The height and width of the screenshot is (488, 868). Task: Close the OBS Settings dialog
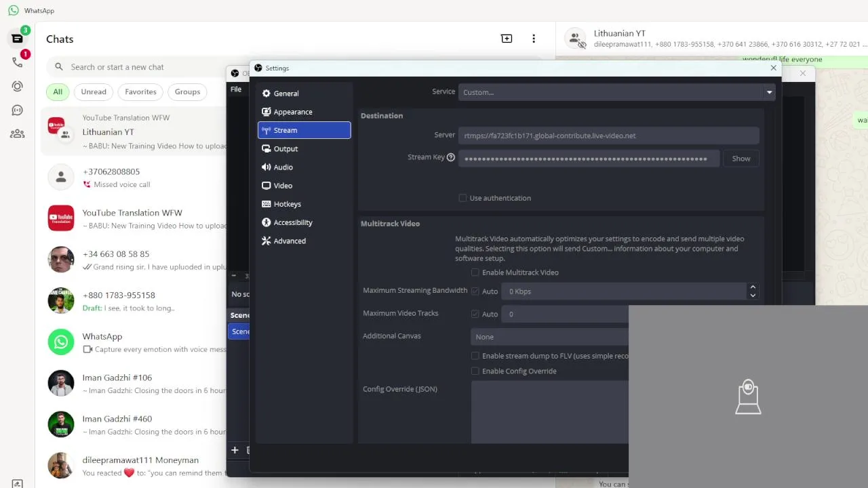pos(773,68)
